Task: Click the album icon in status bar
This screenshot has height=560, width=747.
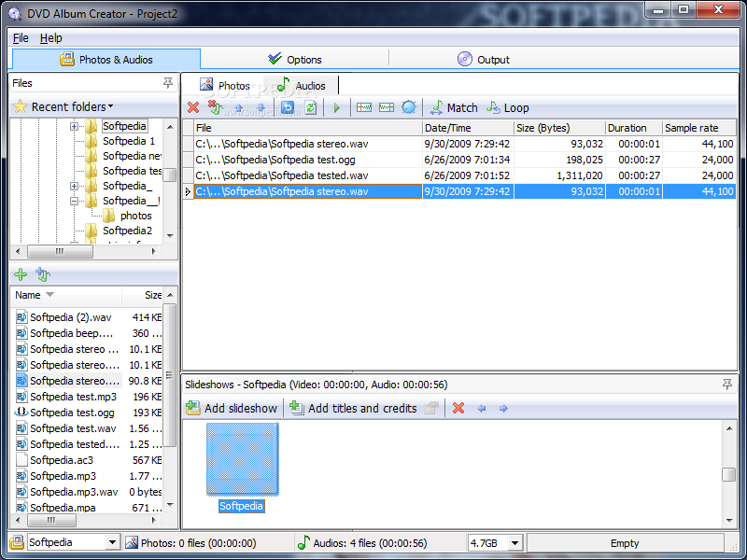Action: tap(17, 542)
